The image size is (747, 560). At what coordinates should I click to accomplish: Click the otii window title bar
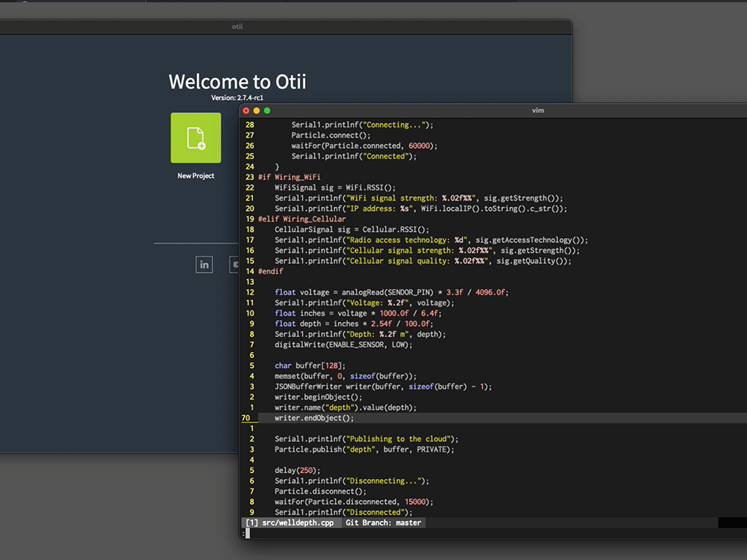[x=237, y=27]
